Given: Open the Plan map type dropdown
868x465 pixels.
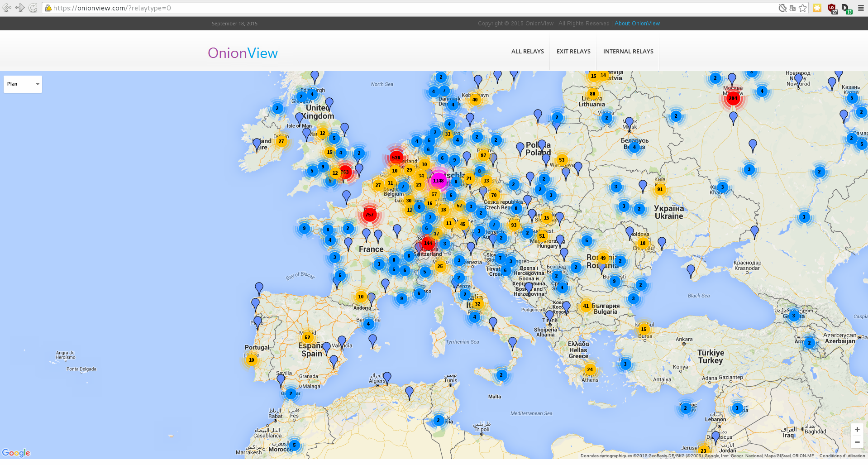Looking at the screenshot, I should tap(23, 84).
